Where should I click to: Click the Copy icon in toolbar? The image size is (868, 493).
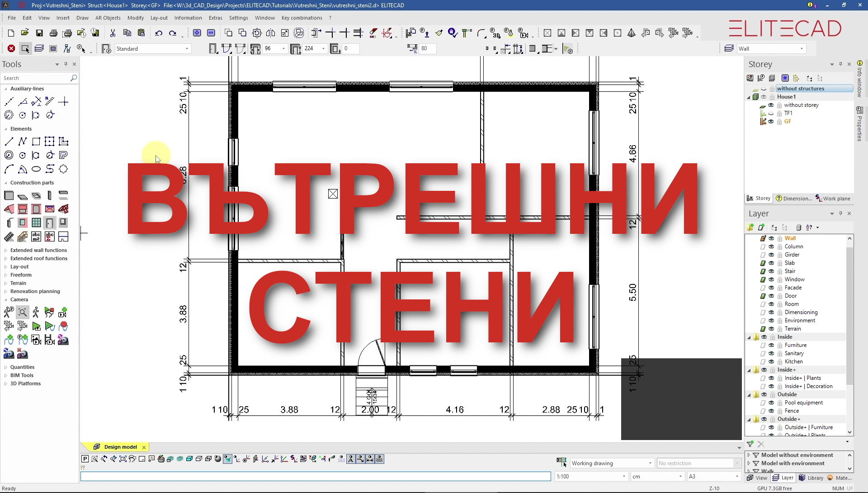click(x=127, y=33)
